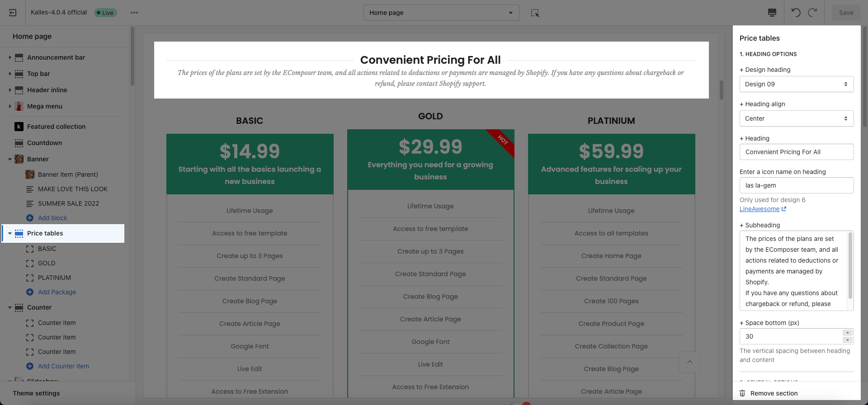Open the Design heading dropdown
868x405 pixels.
797,84
